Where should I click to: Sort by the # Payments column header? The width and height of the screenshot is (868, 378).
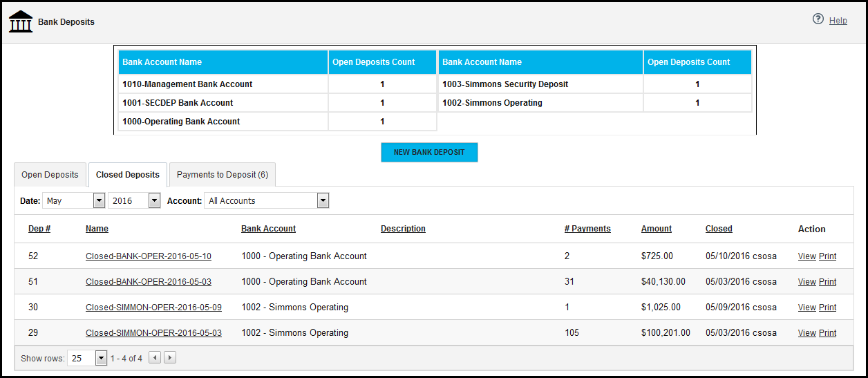tap(587, 229)
